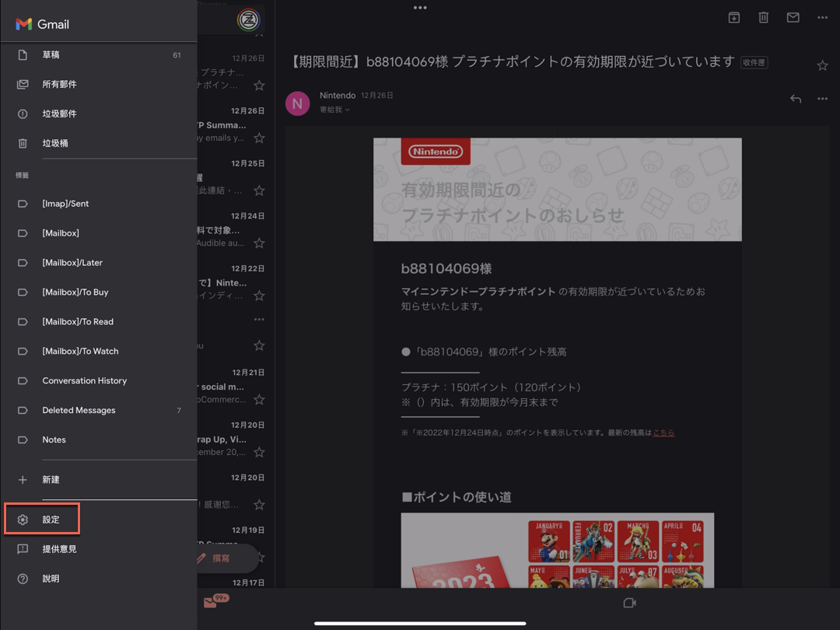
Task: Open the account avatar
Action: (249, 20)
